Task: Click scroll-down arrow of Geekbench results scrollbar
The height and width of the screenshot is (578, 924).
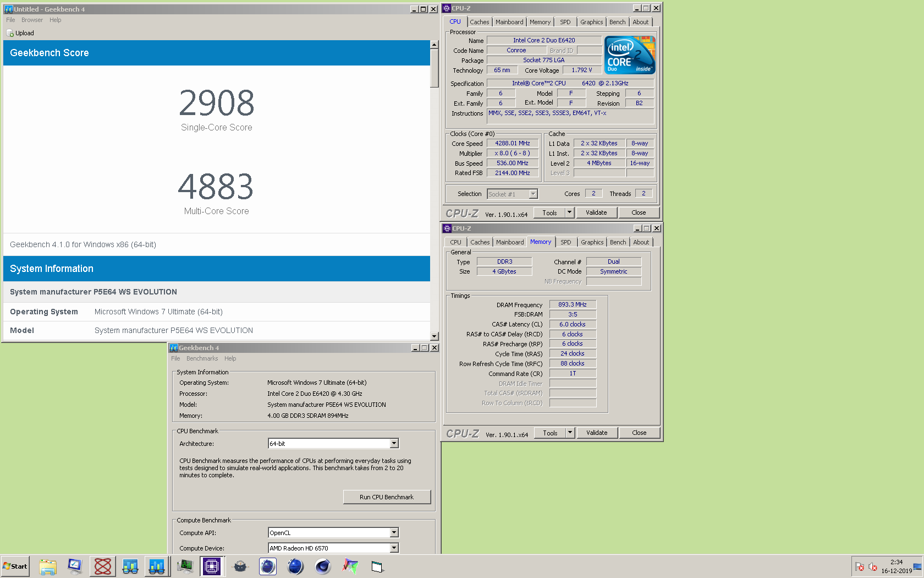Action: (x=434, y=336)
